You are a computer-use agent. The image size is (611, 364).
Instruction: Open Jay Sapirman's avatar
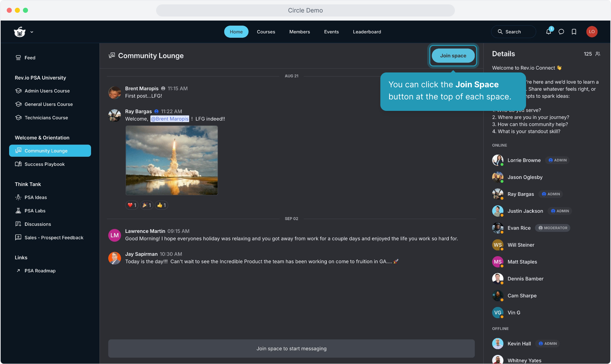tap(115, 258)
